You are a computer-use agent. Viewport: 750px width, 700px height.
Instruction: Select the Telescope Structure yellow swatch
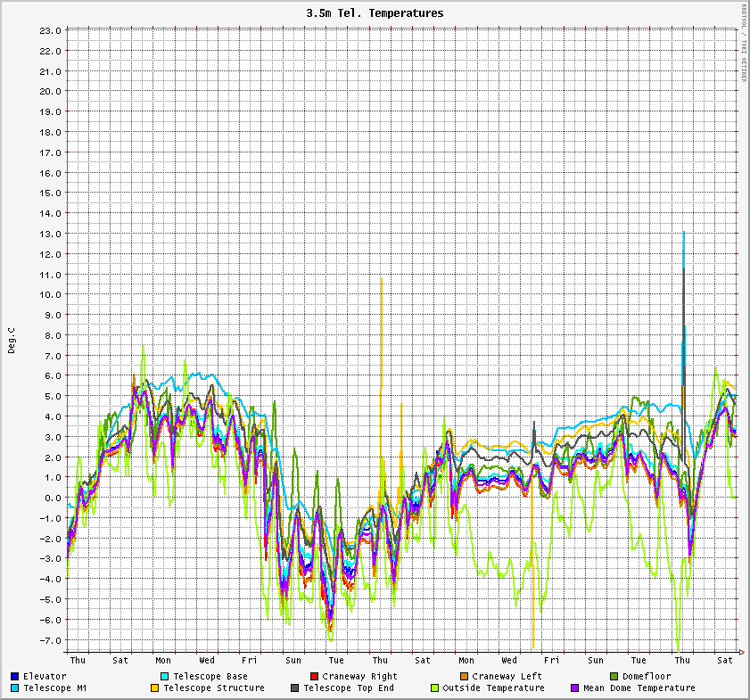coord(154,688)
